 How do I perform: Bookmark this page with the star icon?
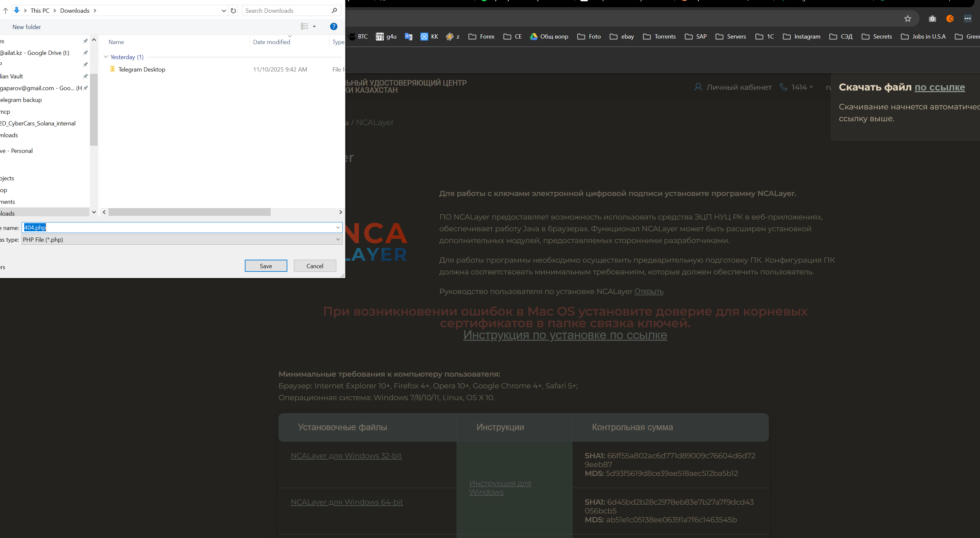click(907, 19)
